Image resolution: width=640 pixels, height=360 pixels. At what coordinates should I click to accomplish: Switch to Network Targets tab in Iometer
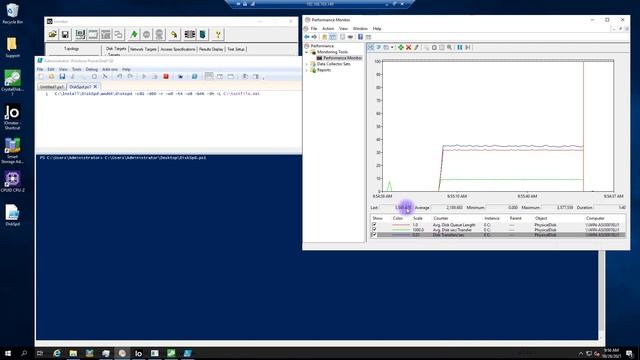143,49
